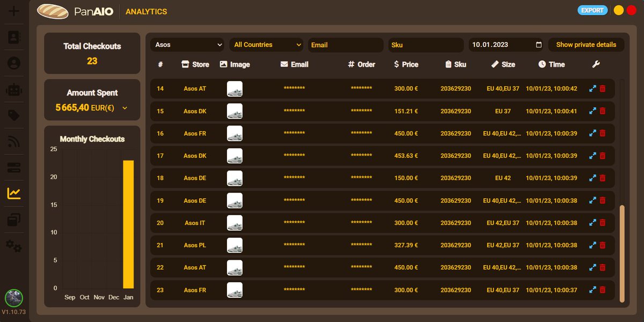Click Asos IT store cell
Viewport: 644px width, 322px height.
tap(195, 223)
